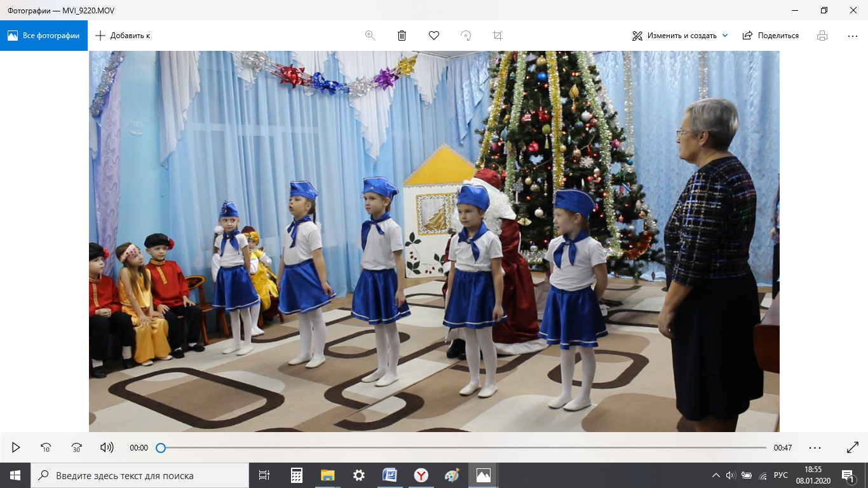Open Yandex Browser from the taskbar
This screenshot has width=868, height=488.
421,475
